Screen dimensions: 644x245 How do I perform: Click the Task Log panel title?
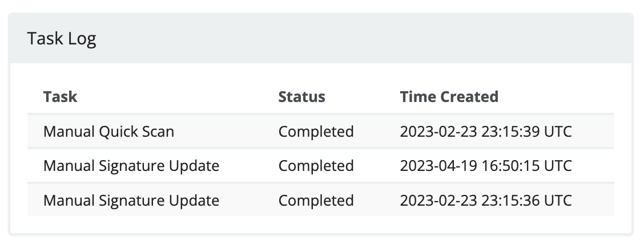62,39
